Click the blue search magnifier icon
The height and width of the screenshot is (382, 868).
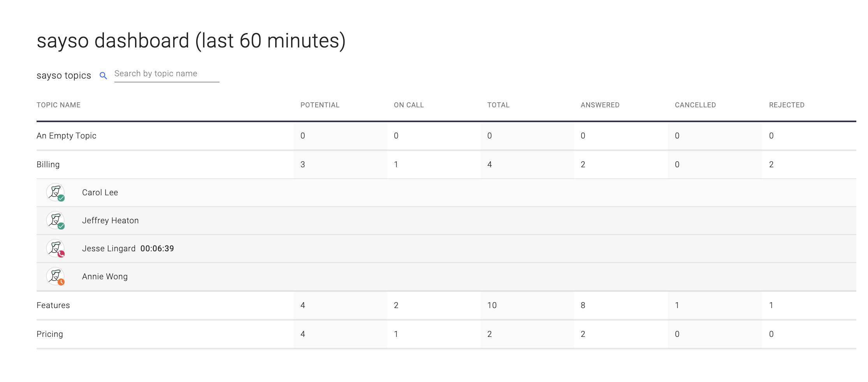pos(103,75)
